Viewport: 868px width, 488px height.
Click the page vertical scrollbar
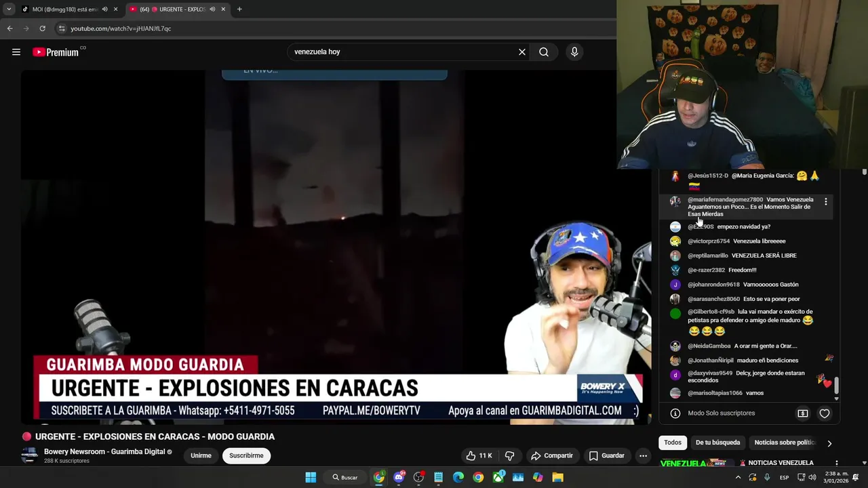[865, 172]
